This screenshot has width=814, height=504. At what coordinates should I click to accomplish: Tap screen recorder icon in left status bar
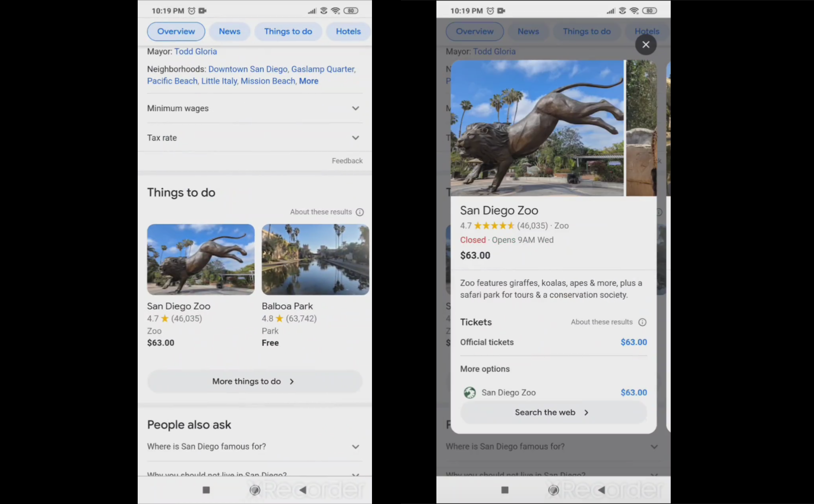203,11
